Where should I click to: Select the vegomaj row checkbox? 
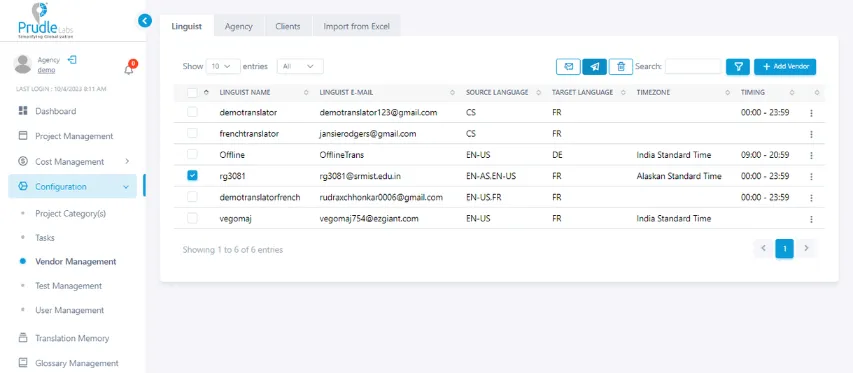(x=192, y=218)
